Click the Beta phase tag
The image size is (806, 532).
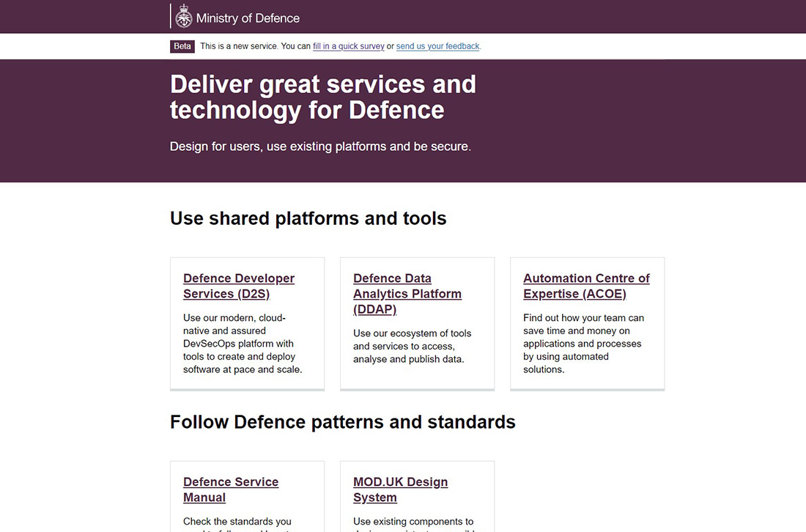pyautogui.click(x=182, y=46)
